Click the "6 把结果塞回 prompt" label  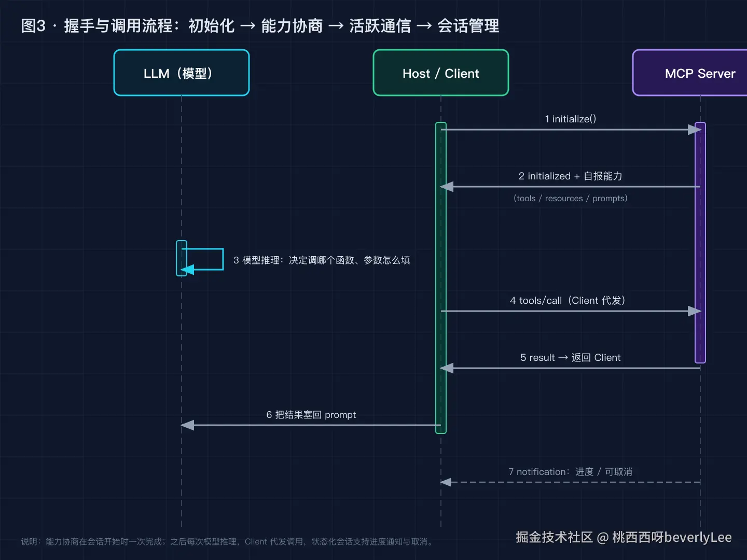[x=311, y=414]
